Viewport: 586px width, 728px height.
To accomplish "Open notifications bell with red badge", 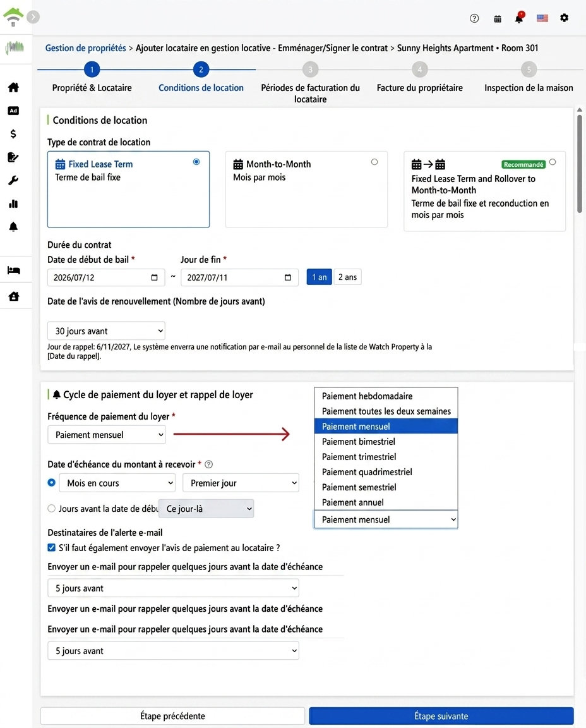I will [x=519, y=18].
